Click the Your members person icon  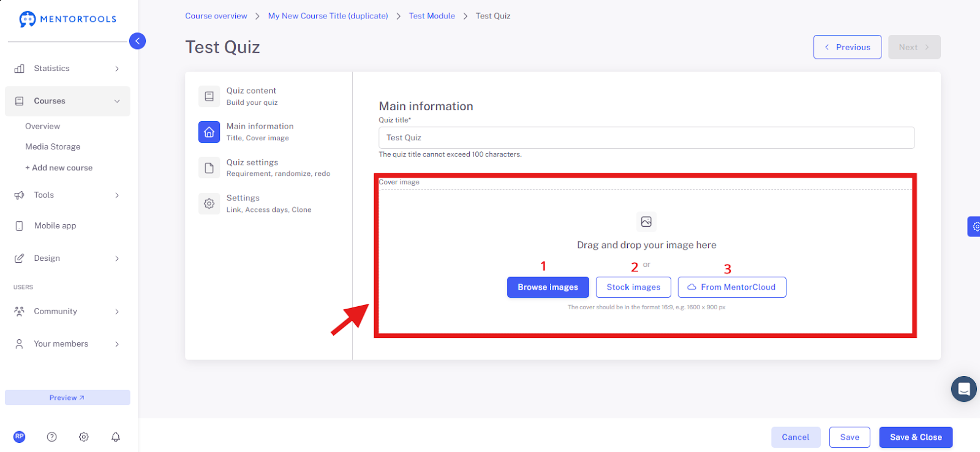click(20, 344)
